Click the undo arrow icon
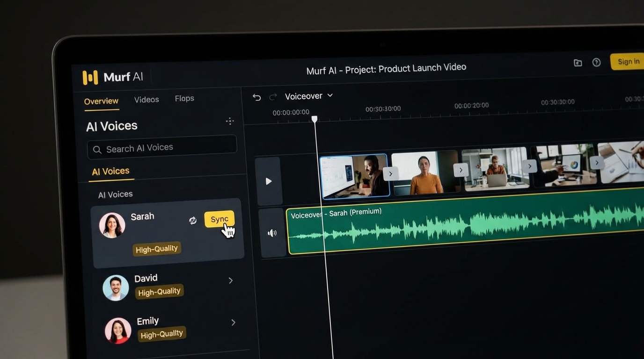This screenshot has width=644, height=359. pos(256,97)
